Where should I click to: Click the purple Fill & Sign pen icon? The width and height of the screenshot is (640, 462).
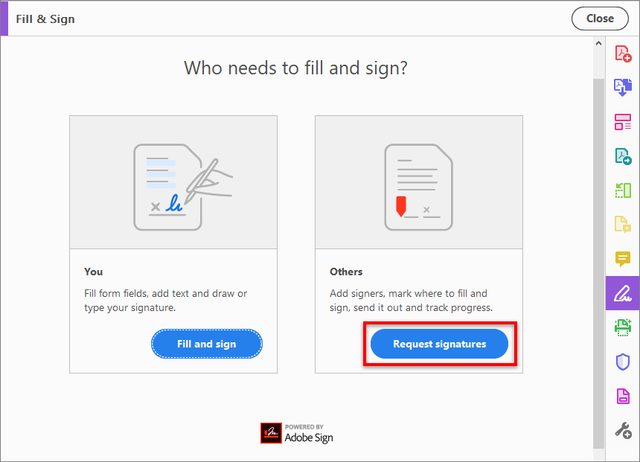tap(623, 293)
